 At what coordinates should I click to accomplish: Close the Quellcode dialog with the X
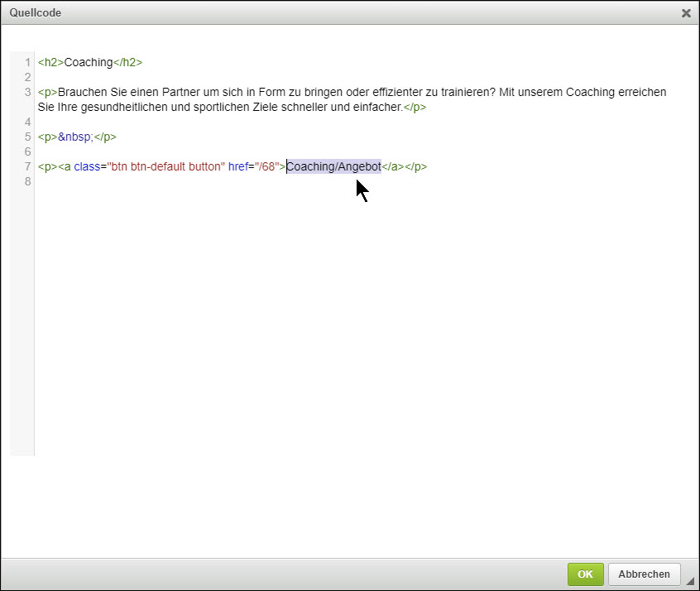(x=686, y=13)
